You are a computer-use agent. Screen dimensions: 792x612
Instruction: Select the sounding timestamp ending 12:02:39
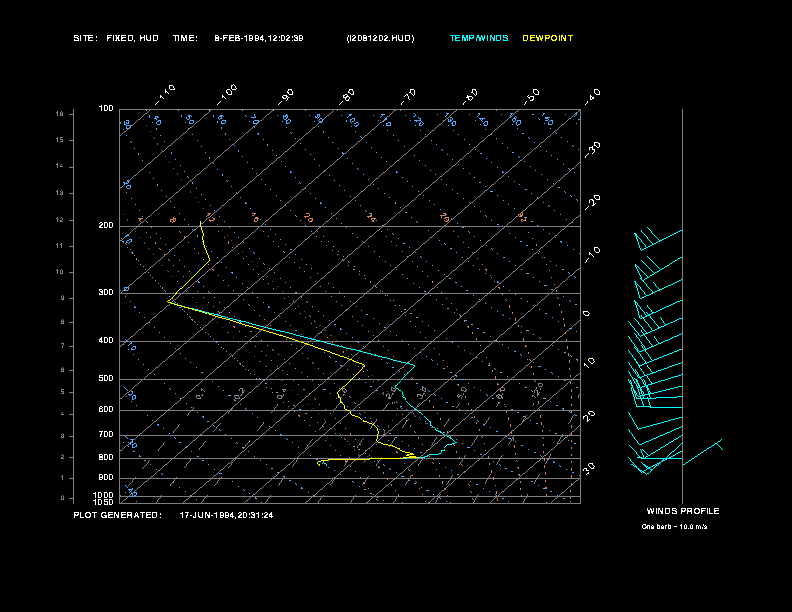[259, 38]
